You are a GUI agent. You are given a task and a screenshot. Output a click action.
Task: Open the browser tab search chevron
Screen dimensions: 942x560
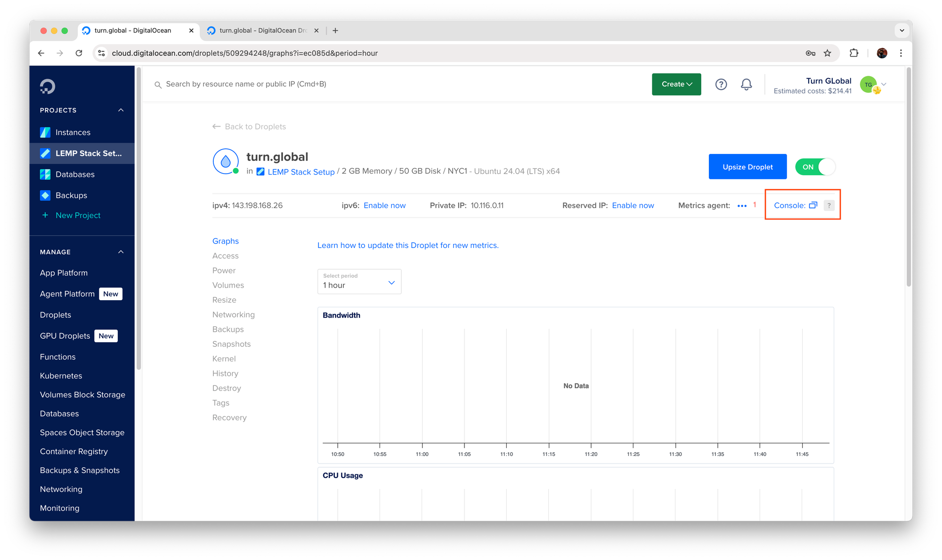901,31
